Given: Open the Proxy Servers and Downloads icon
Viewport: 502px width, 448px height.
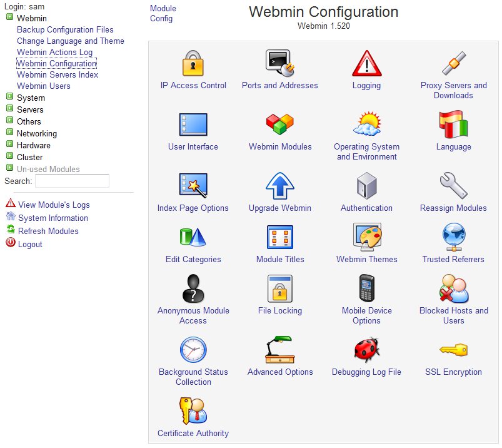Looking at the screenshot, I should pos(453,63).
